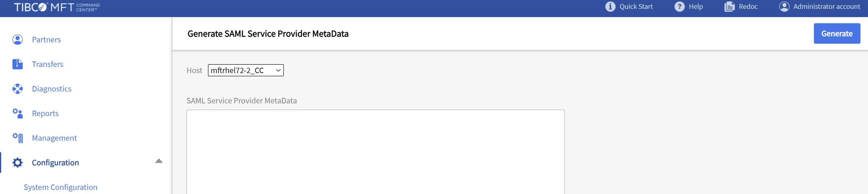This screenshot has width=868, height=194.
Task: Click the Configuration gear icon
Action: [18, 163]
